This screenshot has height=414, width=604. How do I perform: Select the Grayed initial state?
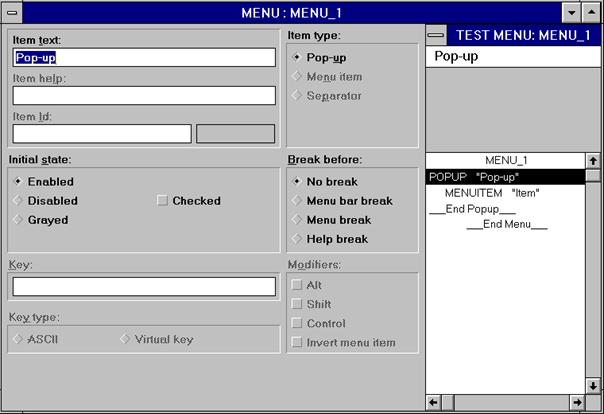point(17,220)
